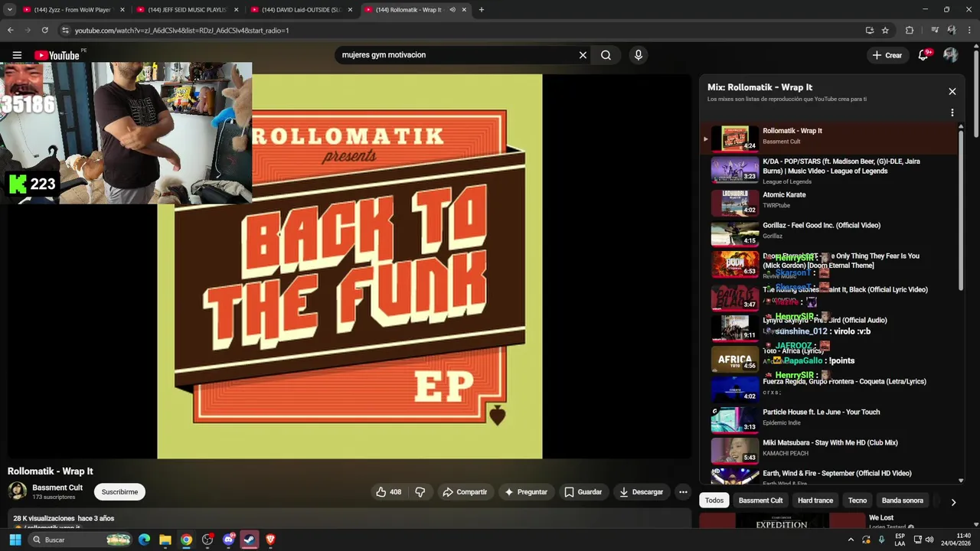Open Windows Start menu
The width and height of the screenshot is (980, 551).
(x=15, y=540)
